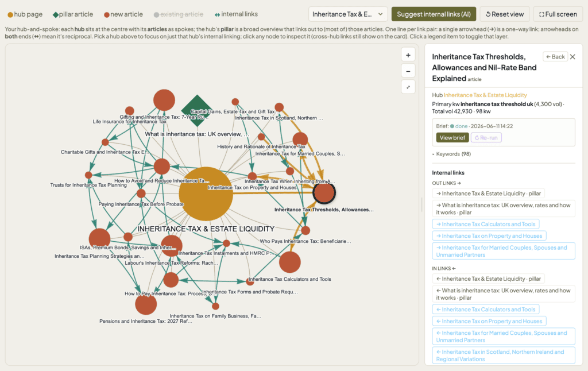Viewport: 588px width, 371px height.
Task: Open out link What is inheritance tax overview
Action: coord(503,208)
